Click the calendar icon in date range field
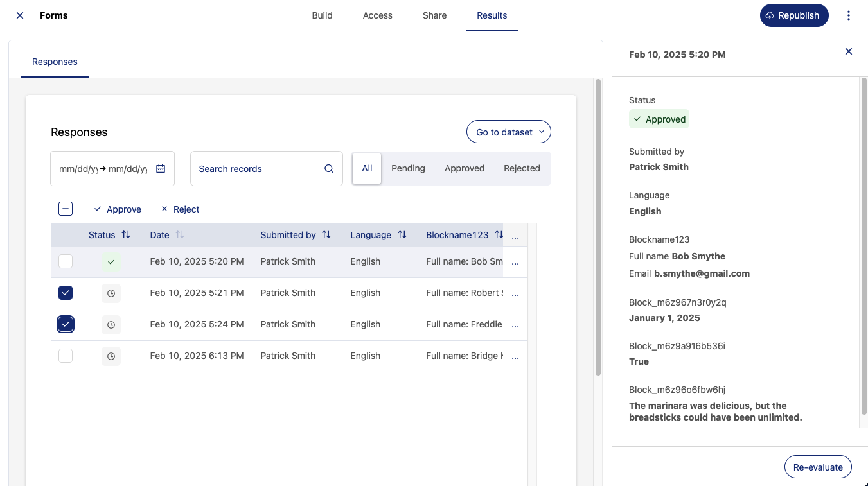The width and height of the screenshot is (868, 486). pyautogui.click(x=161, y=169)
